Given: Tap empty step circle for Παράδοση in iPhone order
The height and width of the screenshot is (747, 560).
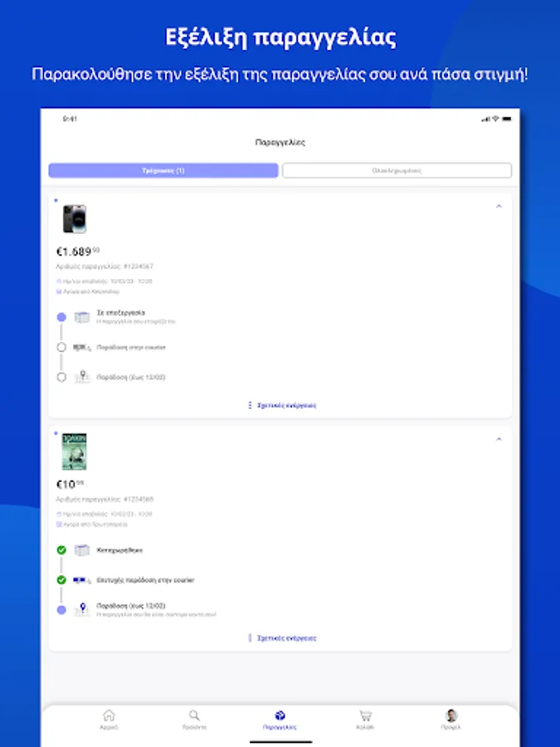Looking at the screenshot, I should 61,377.
